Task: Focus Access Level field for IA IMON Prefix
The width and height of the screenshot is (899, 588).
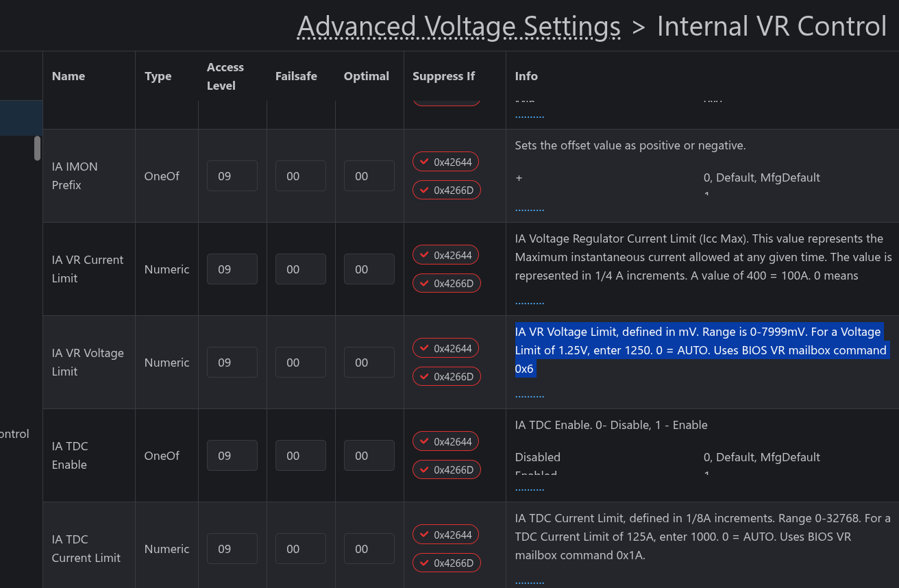Action: tap(232, 175)
